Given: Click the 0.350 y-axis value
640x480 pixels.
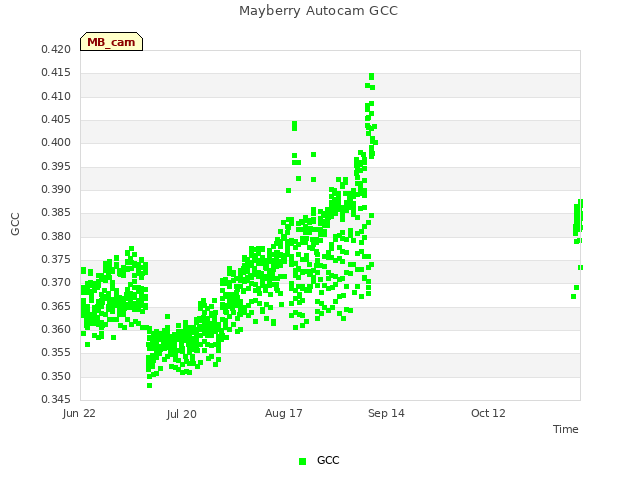Looking at the screenshot, I should pyautogui.click(x=56, y=376).
